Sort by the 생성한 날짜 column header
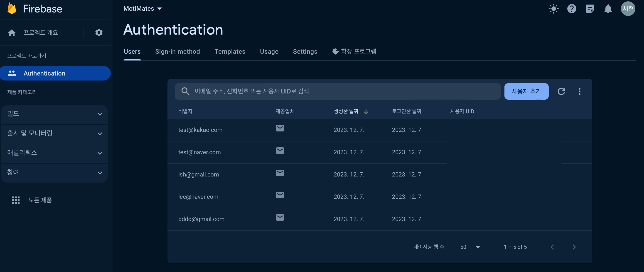This screenshot has height=272, width=644. (x=346, y=111)
